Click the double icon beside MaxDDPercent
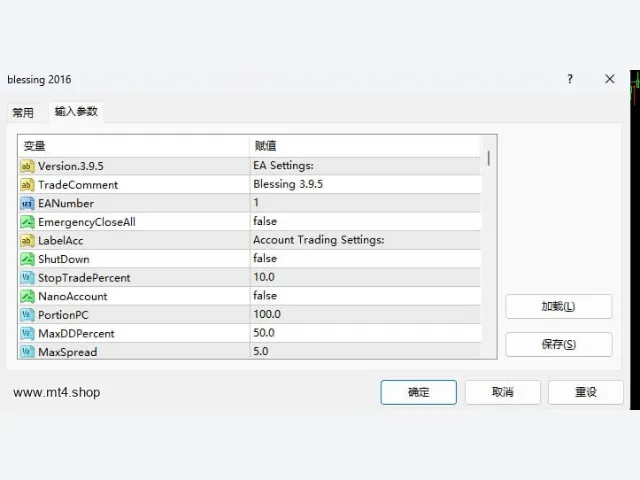The image size is (640, 480). click(x=27, y=333)
